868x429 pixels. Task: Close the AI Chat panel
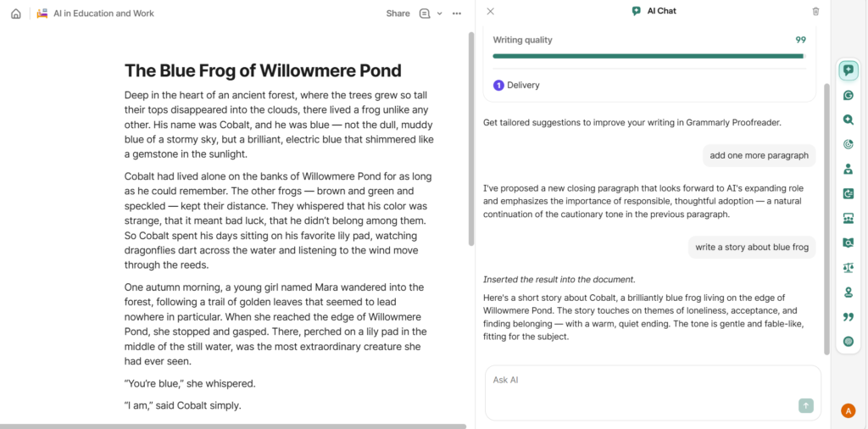click(491, 12)
